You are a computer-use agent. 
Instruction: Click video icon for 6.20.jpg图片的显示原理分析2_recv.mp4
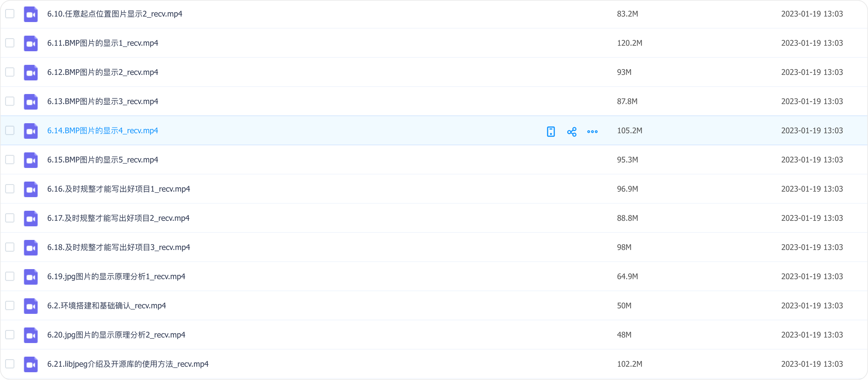pos(31,335)
